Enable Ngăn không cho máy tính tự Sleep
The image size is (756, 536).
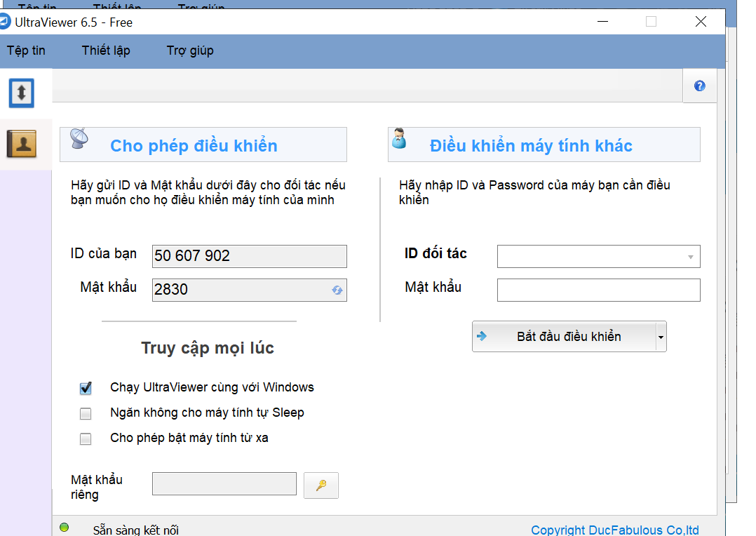86,413
